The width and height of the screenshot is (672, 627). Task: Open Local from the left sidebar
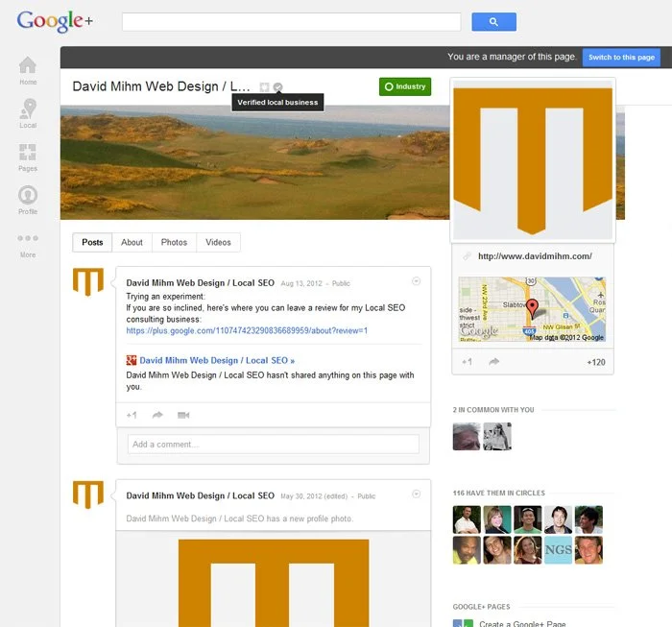pyautogui.click(x=28, y=113)
